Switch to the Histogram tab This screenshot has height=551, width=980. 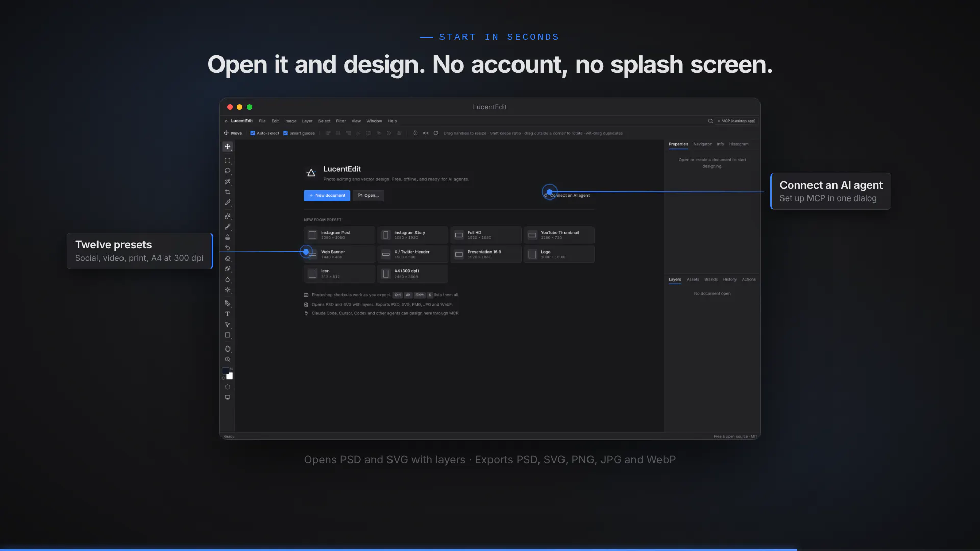point(739,144)
